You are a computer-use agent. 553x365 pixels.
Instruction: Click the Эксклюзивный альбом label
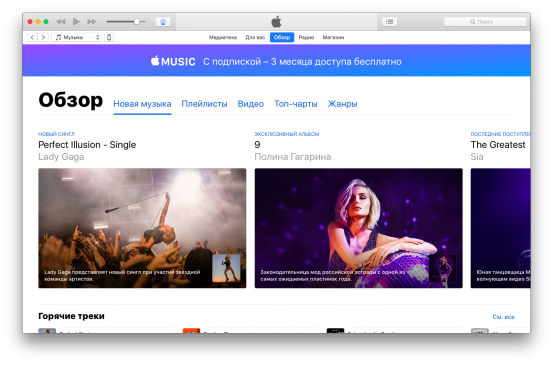coord(287,134)
